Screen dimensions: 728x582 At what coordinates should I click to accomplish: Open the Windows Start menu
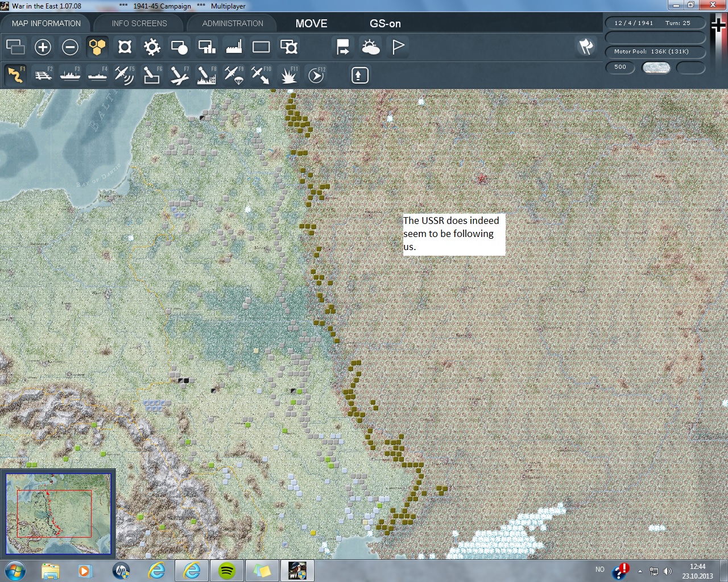point(15,571)
